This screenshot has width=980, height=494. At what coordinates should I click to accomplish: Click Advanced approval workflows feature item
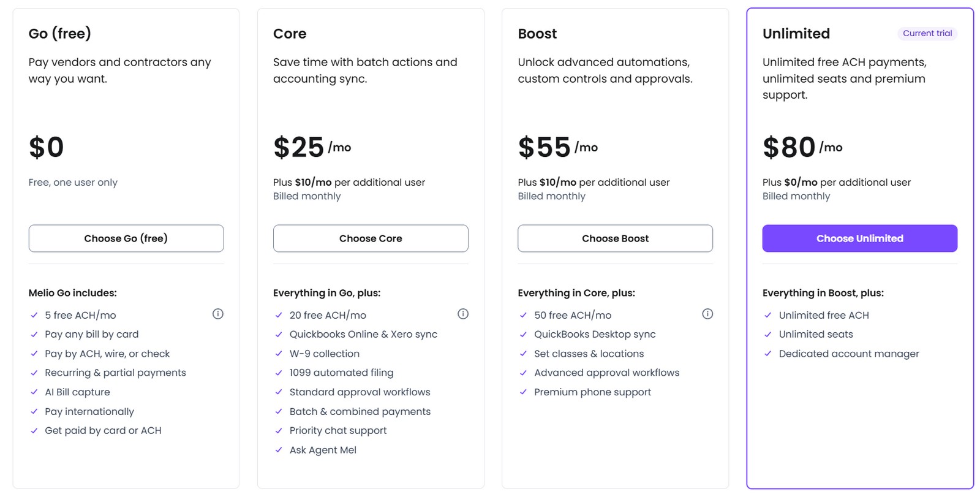[606, 373]
